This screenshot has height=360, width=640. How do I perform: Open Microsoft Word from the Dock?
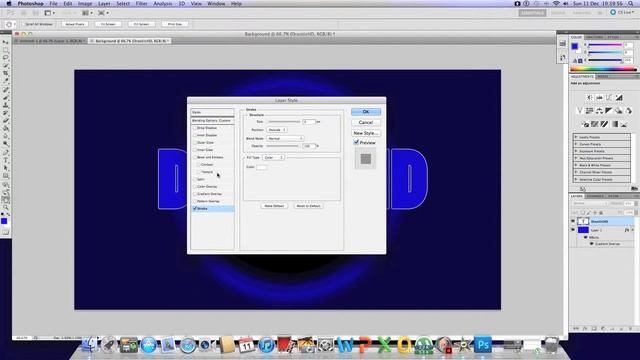[345, 345]
